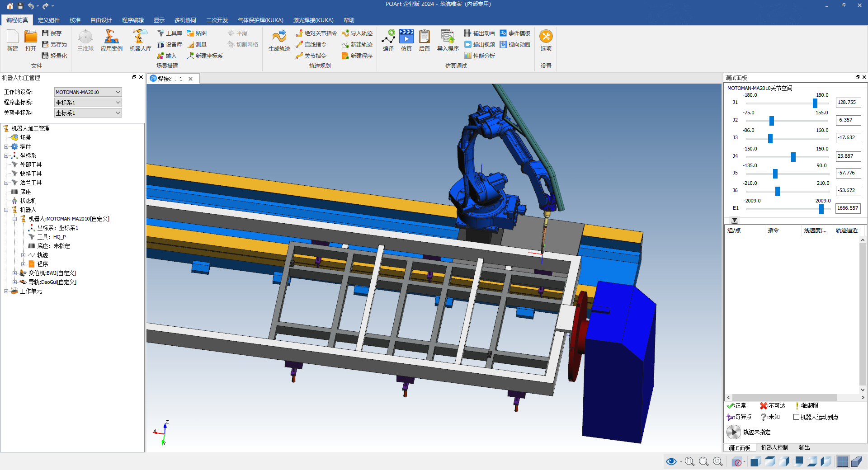The height and width of the screenshot is (470, 868).
Task: Click the 生成轨迹 (generate trajectory) icon
Action: tap(279, 40)
